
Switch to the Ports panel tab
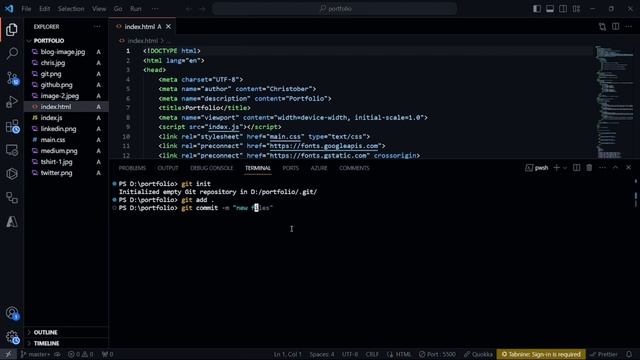[x=291, y=168]
